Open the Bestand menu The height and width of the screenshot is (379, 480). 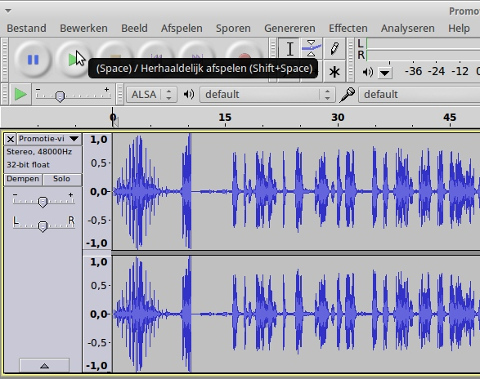point(27,28)
